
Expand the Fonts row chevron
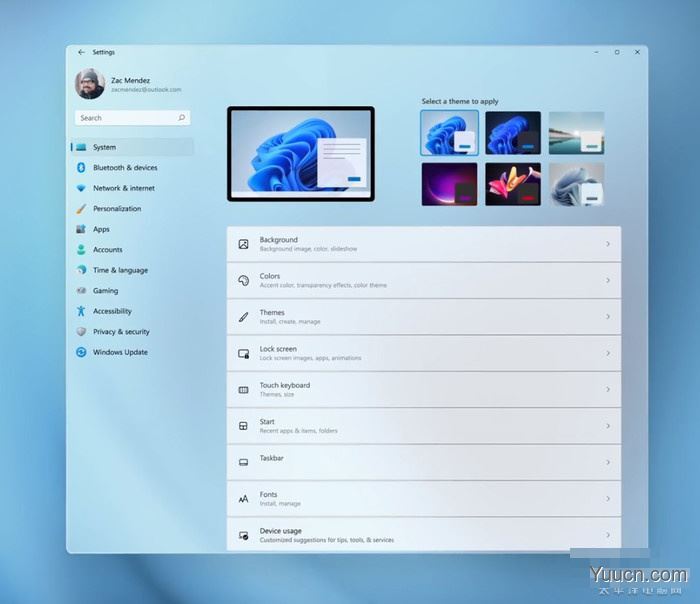pyautogui.click(x=608, y=499)
